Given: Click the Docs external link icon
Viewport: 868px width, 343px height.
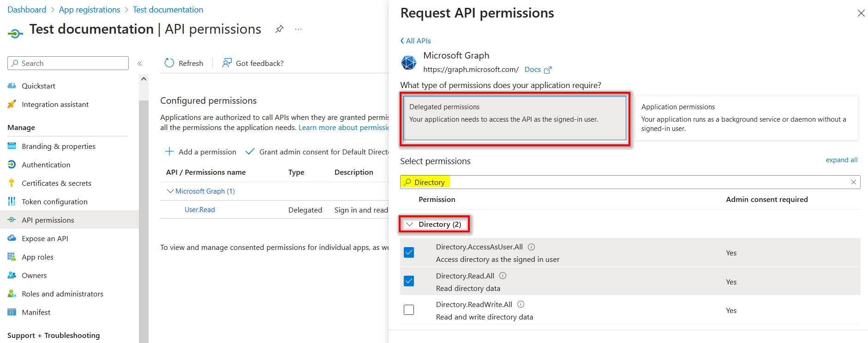Looking at the screenshot, I should point(548,70).
